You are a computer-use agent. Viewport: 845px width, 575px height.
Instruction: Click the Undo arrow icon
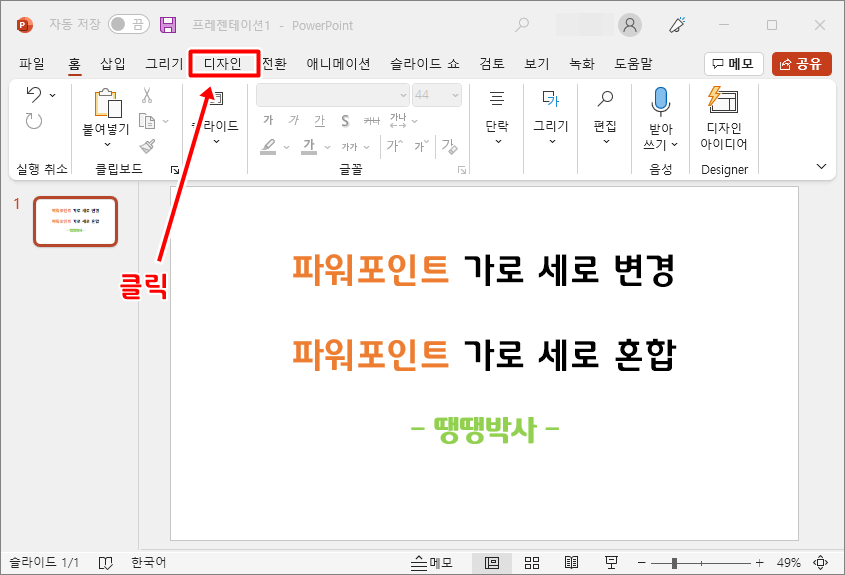coord(34,95)
